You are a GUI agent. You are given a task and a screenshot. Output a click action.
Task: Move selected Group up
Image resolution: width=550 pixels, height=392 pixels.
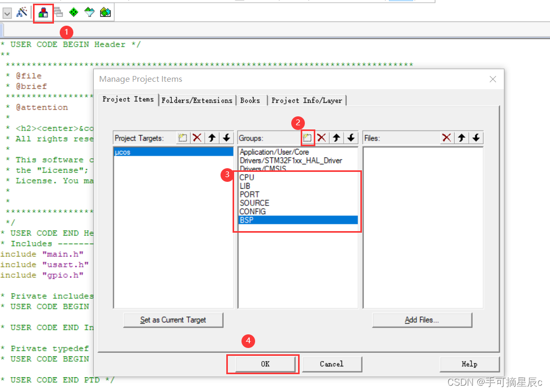click(x=336, y=138)
